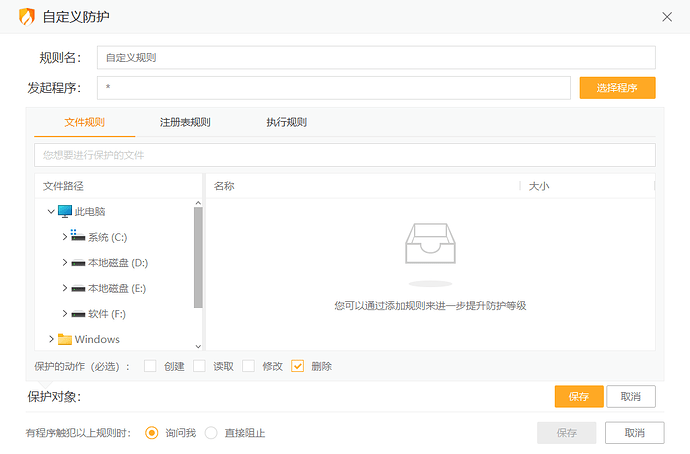Screen dimensions: 690x454
Task: Click the Windows folder icon
Action: click(x=65, y=339)
